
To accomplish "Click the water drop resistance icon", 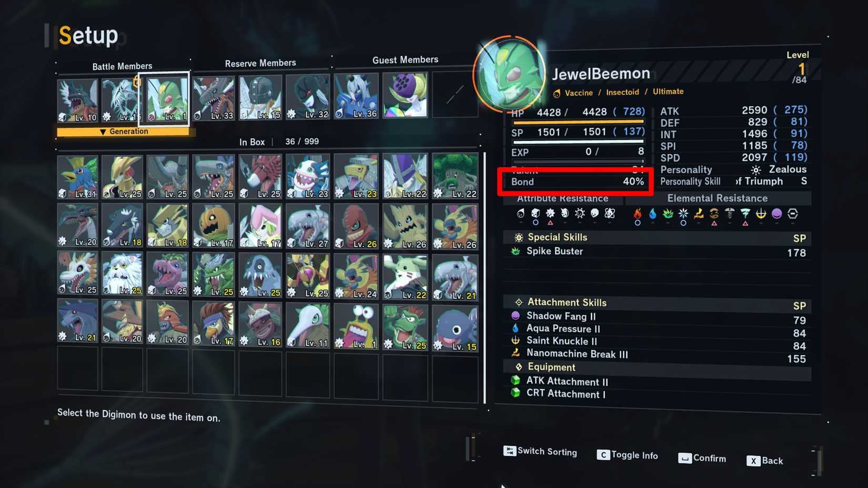I will (653, 213).
